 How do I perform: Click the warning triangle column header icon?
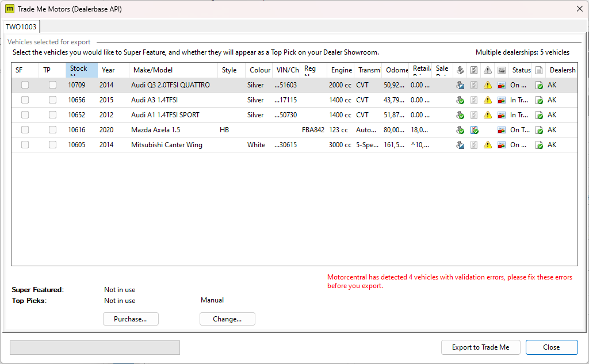tap(488, 70)
